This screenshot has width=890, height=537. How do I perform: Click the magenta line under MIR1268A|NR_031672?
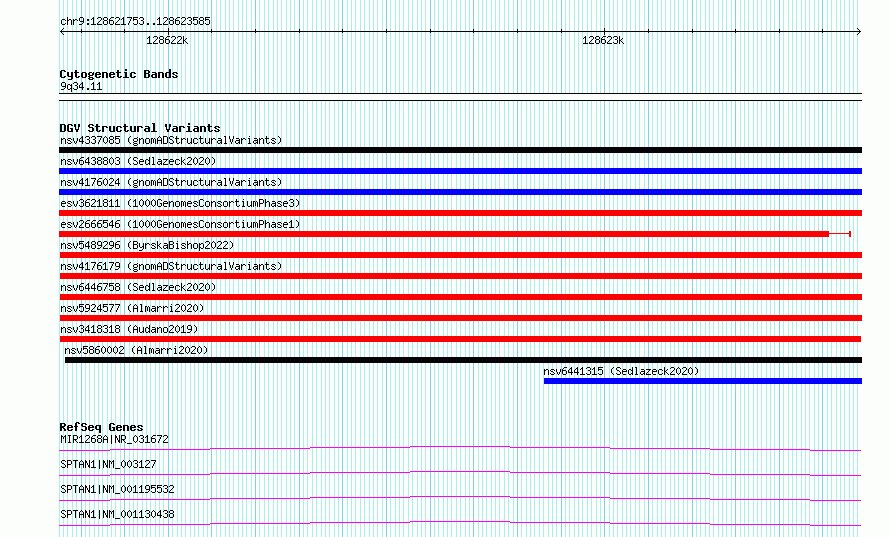pyautogui.click(x=460, y=448)
